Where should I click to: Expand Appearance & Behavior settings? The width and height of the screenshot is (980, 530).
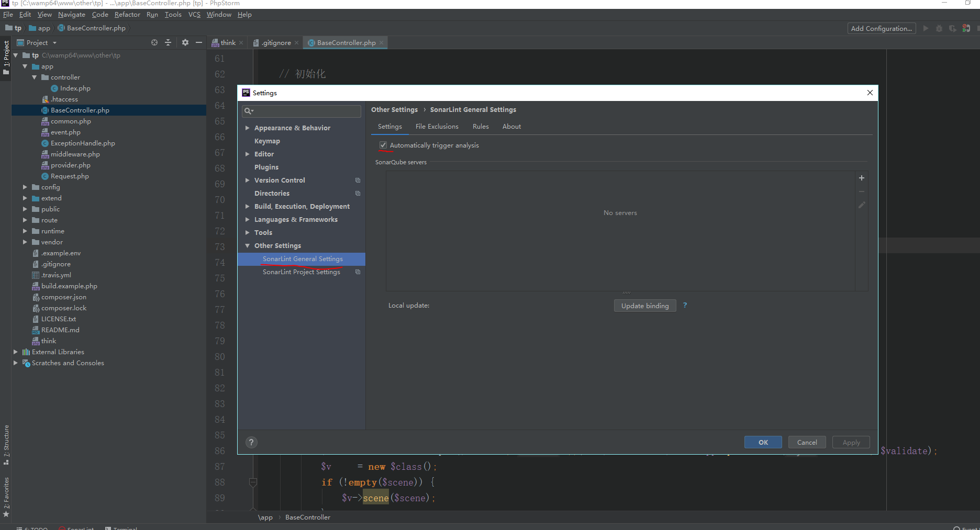pos(247,128)
